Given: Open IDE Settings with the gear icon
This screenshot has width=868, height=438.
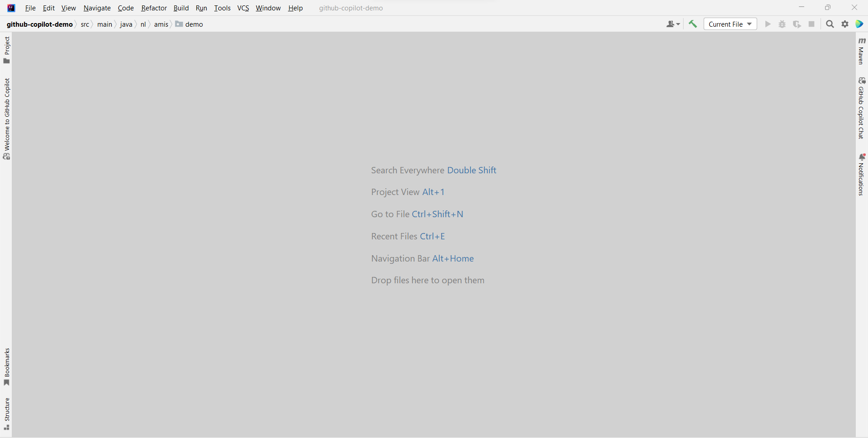Looking at the screenshot, I should [845, 24].
